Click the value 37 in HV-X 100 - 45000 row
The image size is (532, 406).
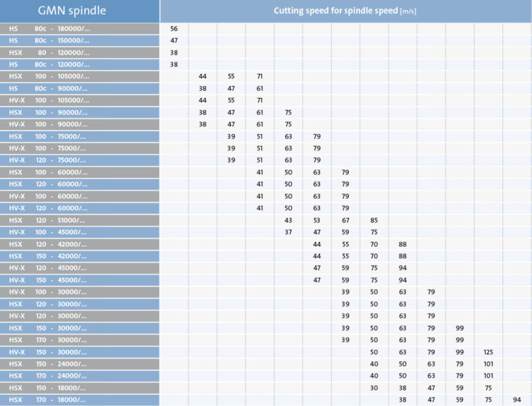point(288,232)
